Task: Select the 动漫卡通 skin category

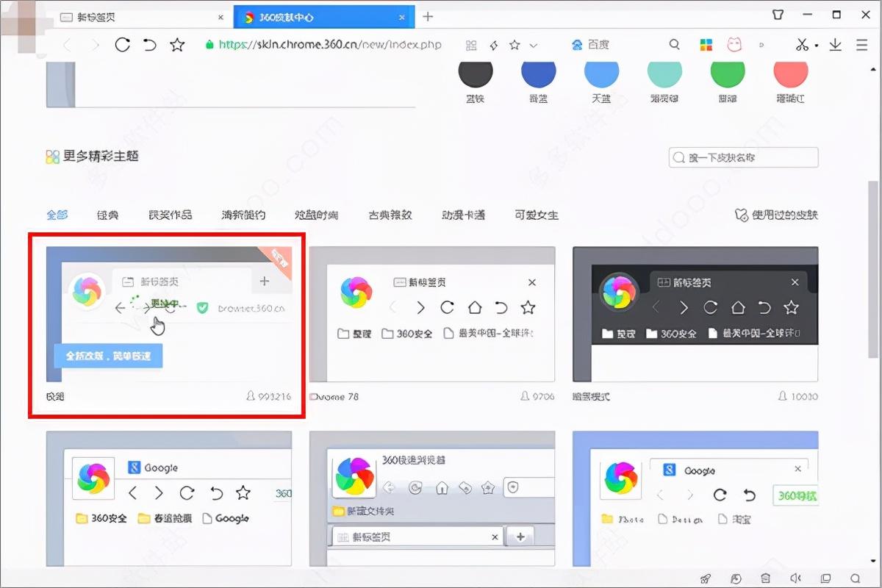Action: (x=464, y=215)
